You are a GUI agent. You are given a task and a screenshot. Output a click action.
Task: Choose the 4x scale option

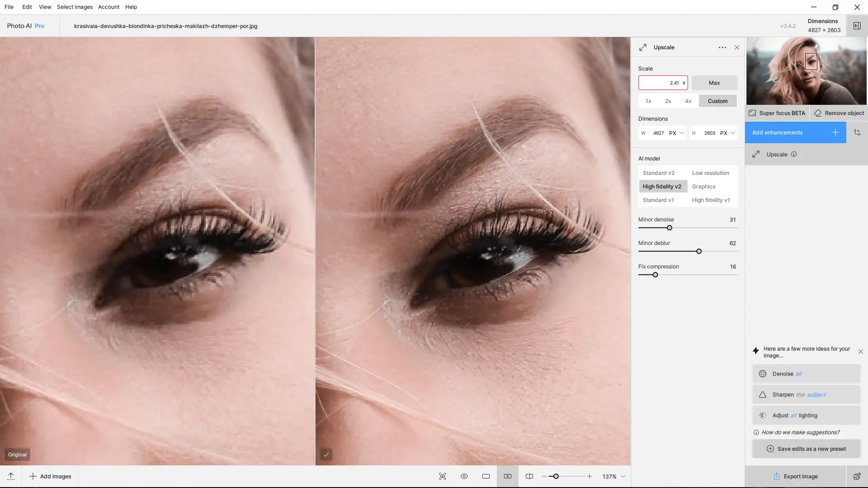click(688, 101)
